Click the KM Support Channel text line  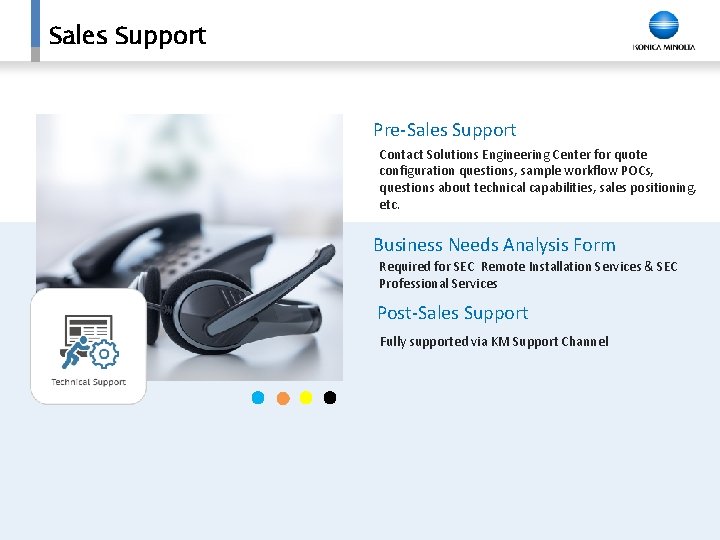494,342
